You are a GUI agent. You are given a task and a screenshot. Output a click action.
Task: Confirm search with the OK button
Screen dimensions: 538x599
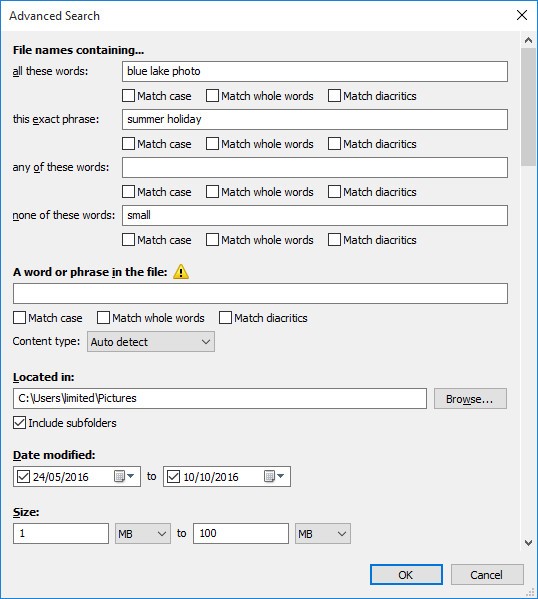tap(406, 575)
